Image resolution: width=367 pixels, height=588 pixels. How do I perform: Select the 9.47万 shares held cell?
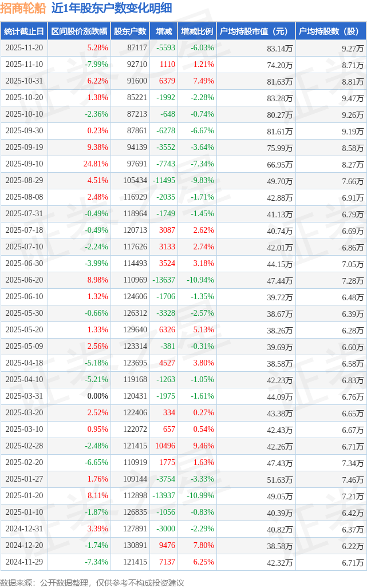pos(353,98)
